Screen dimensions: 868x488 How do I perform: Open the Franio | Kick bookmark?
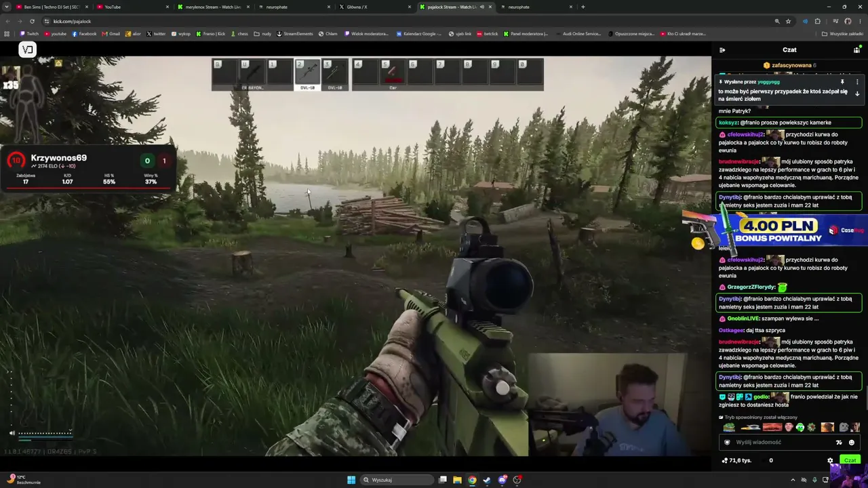pos(211,34)
